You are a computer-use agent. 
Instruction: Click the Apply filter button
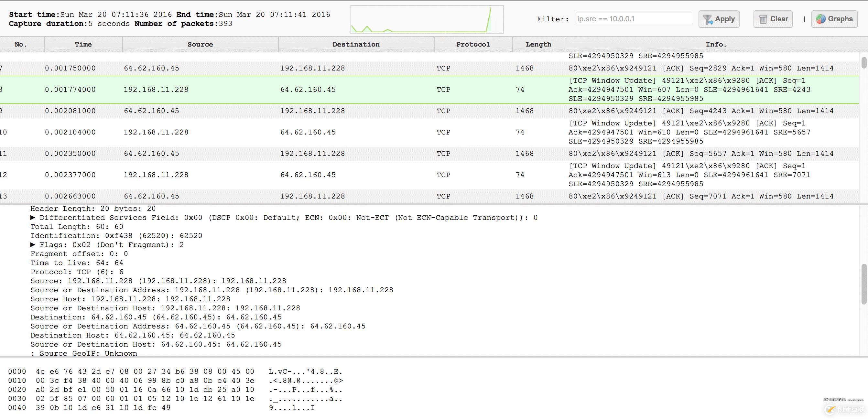coord(719,19)
